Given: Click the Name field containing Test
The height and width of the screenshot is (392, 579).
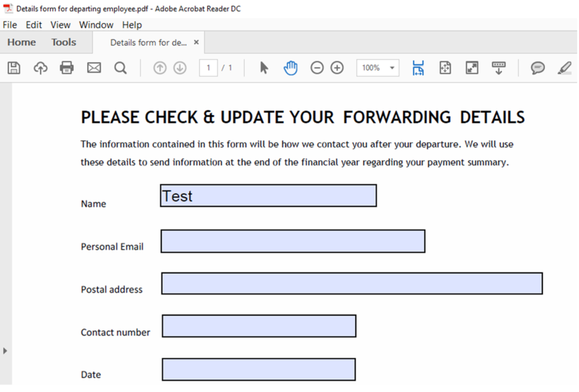Looking at the screenshot, I should coord(269,196).
